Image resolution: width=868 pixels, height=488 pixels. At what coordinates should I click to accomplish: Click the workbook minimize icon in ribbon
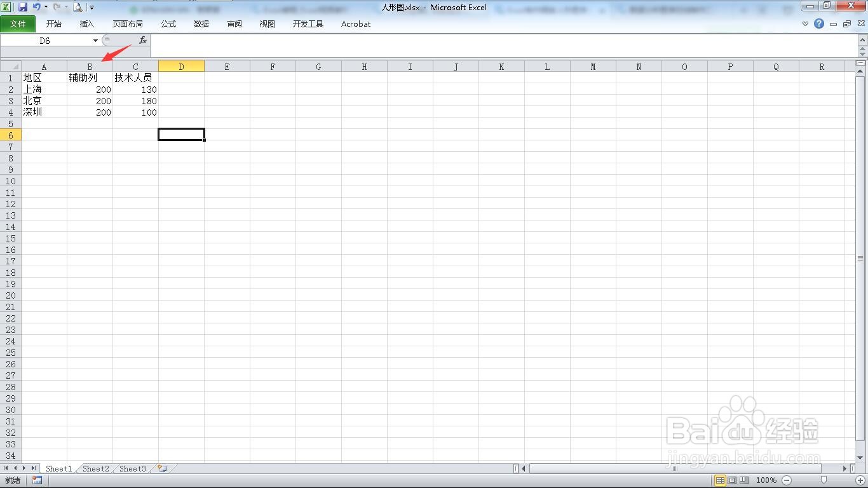tap(833, 24)
